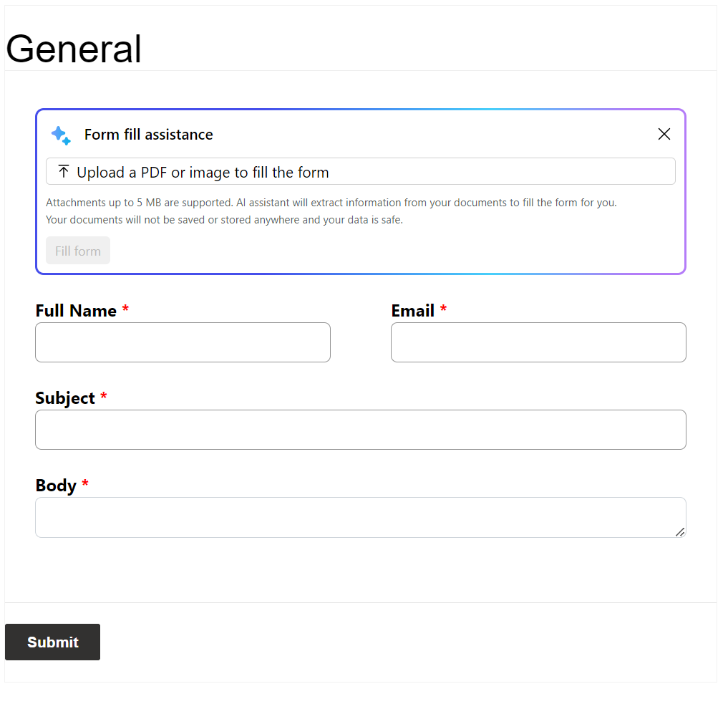Open the document upload area
This screenshot has width=728, height=704.
pos(360,171)
